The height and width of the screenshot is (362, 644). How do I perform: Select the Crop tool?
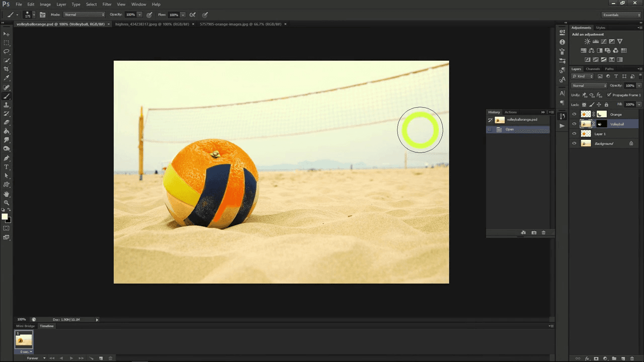coord(7,69)
